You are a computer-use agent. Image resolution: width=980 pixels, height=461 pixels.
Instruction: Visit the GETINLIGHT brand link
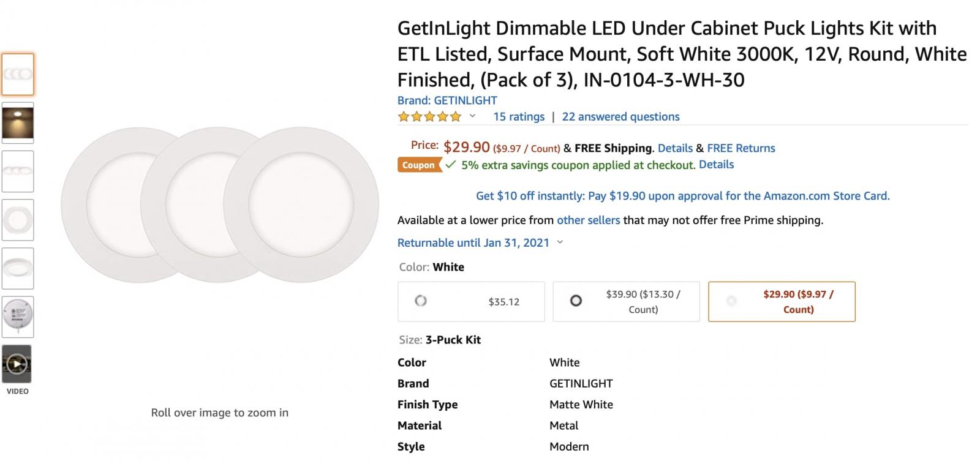click(447, 100)
